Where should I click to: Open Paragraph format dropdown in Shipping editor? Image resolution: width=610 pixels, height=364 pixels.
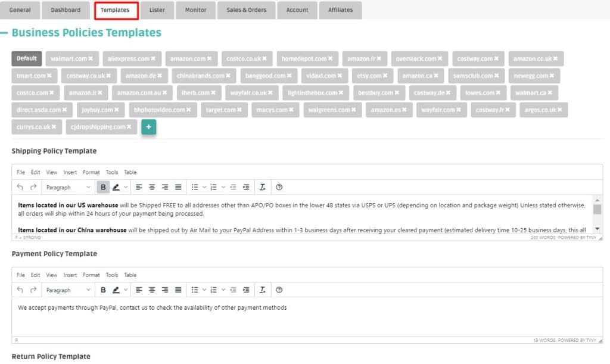click(68, 187)
